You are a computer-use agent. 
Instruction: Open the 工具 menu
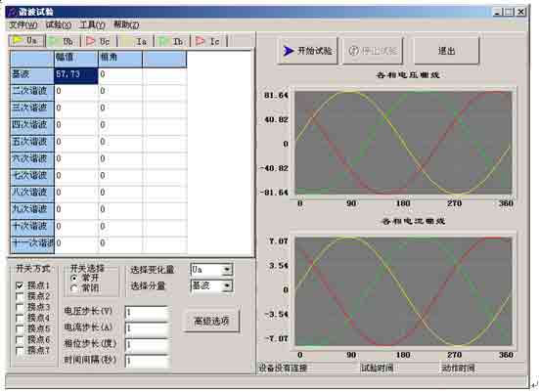[x=92, y=24]
